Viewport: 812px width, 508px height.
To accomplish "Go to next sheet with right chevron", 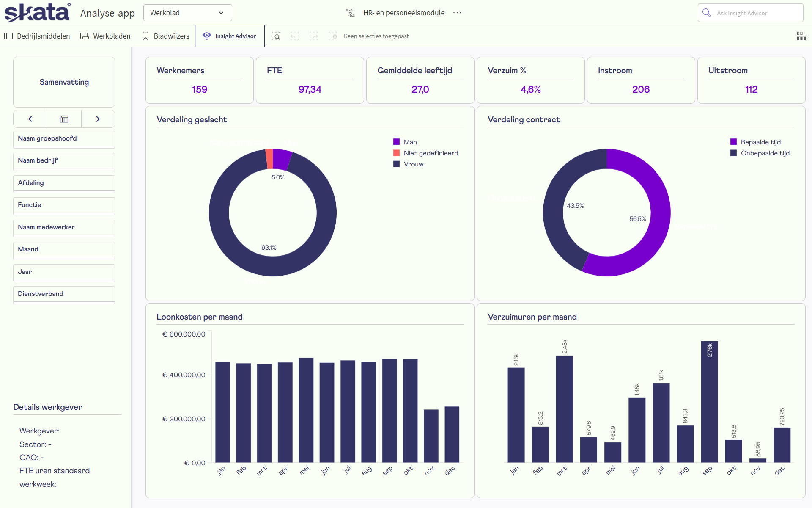I will (x=98, y=119).
